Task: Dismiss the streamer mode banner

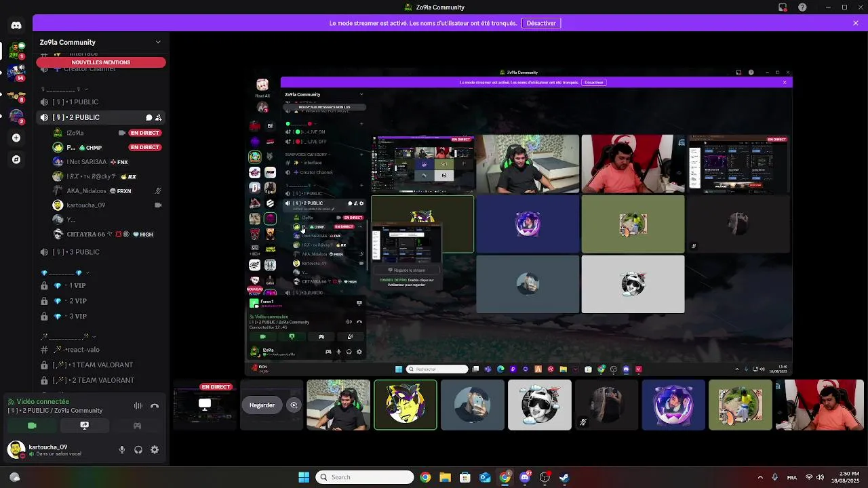Action: 856,23
